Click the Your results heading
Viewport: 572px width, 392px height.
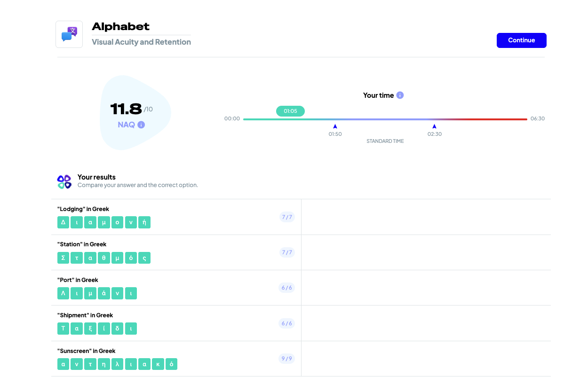pos(96,177)
